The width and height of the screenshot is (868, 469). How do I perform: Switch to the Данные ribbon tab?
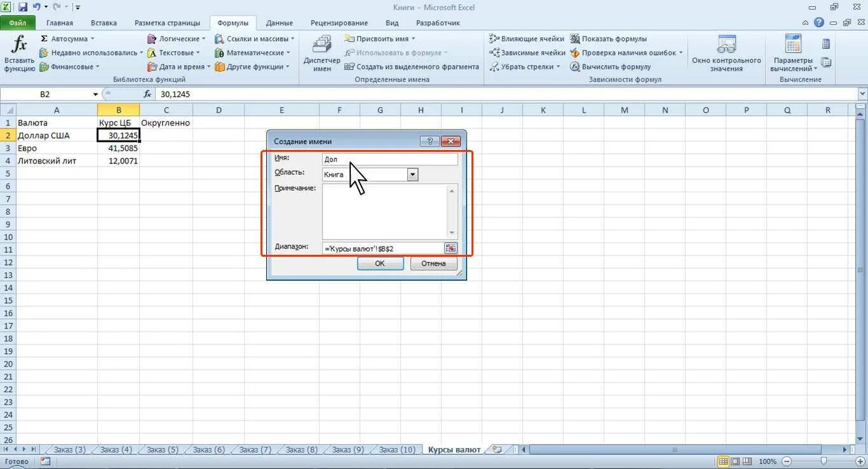(280, 23)
